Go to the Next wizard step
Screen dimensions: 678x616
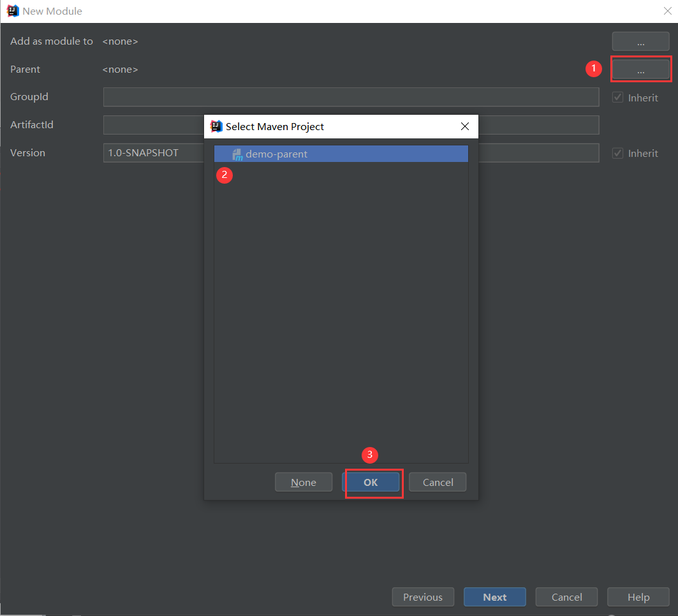click(x=495, y=597)
